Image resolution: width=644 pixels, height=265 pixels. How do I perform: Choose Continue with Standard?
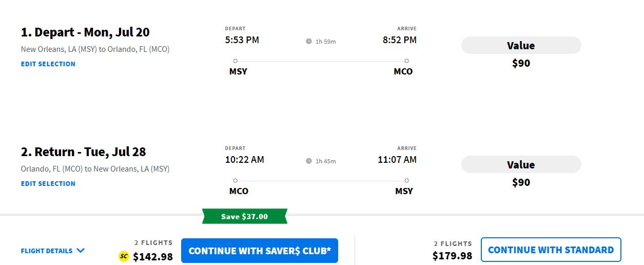(x=551, y=250)
